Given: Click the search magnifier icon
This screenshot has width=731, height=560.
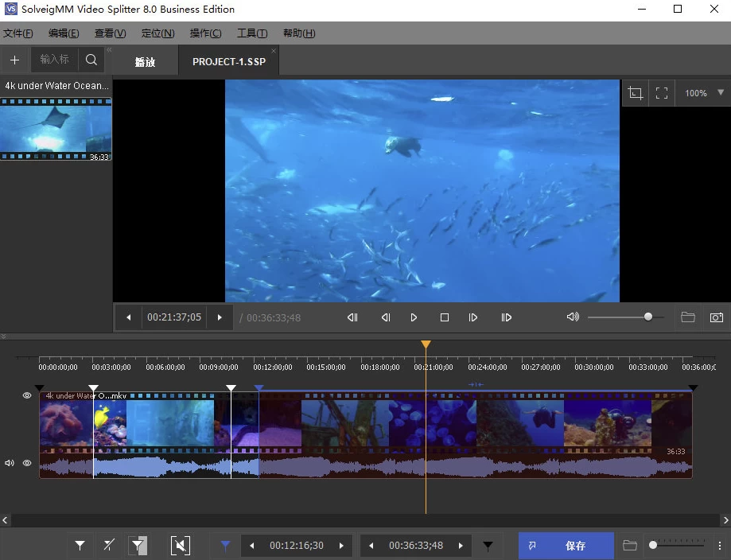Looking at the screenshot, I should [91, 59].
